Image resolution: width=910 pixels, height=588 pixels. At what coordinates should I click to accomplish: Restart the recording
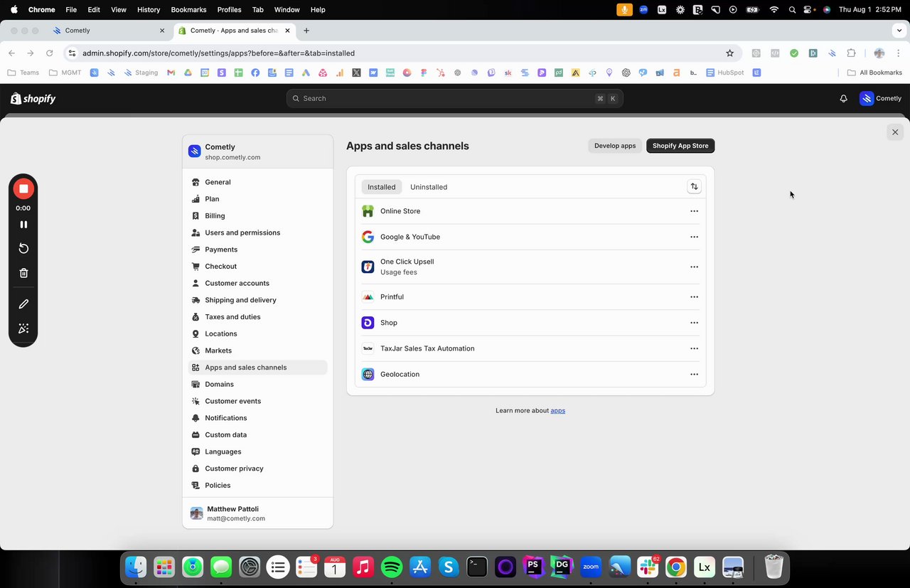(23, 248)
